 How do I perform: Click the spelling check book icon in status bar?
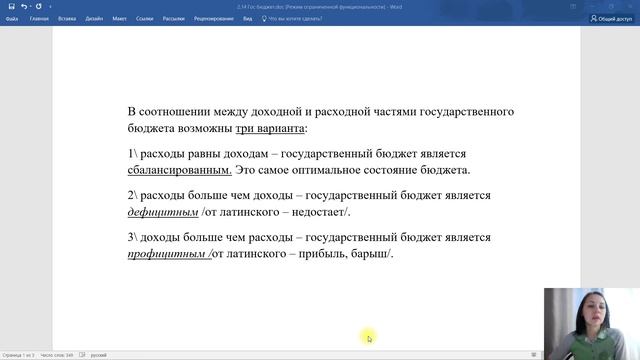pyautogui.click(x=82, y=355)
